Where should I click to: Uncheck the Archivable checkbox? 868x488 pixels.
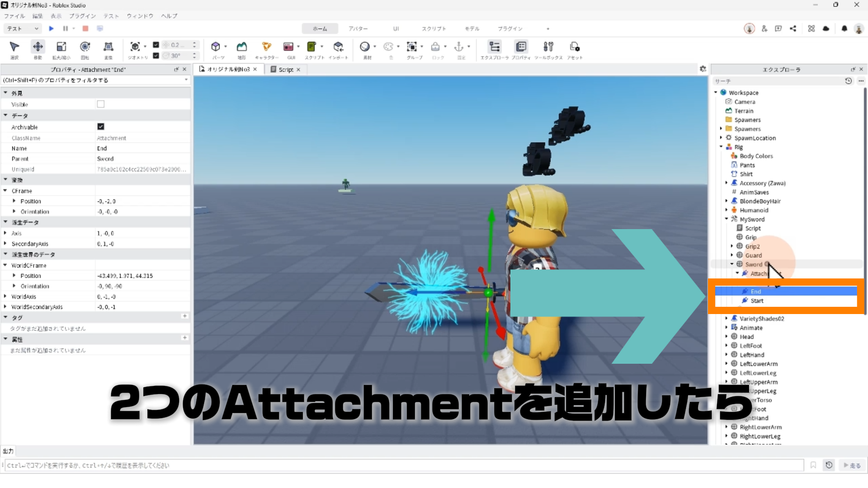point(101,127)
